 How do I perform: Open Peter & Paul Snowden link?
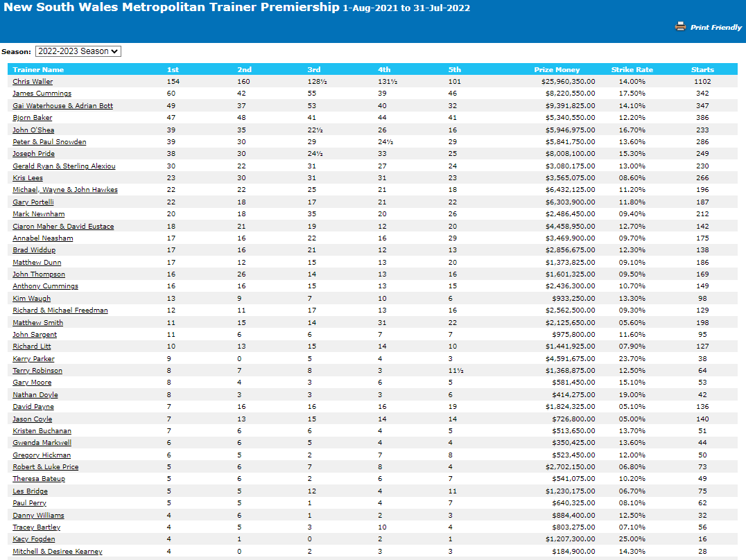49,142
